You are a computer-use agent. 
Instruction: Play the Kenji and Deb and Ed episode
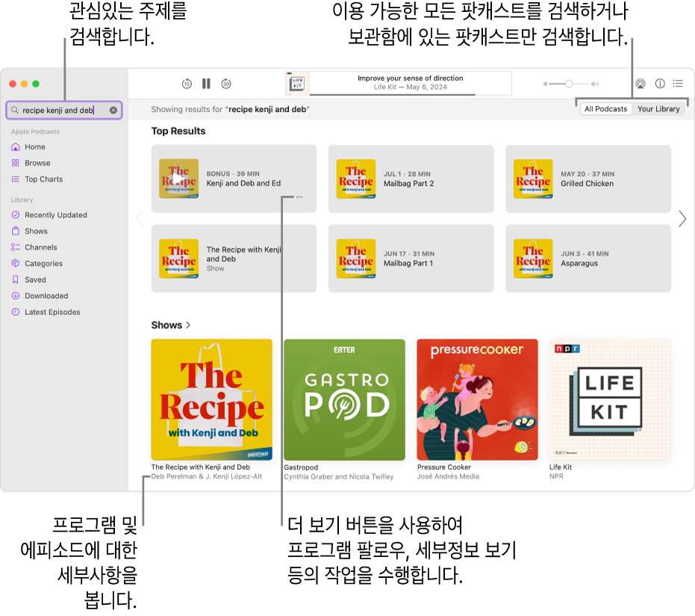click(178, 178)
